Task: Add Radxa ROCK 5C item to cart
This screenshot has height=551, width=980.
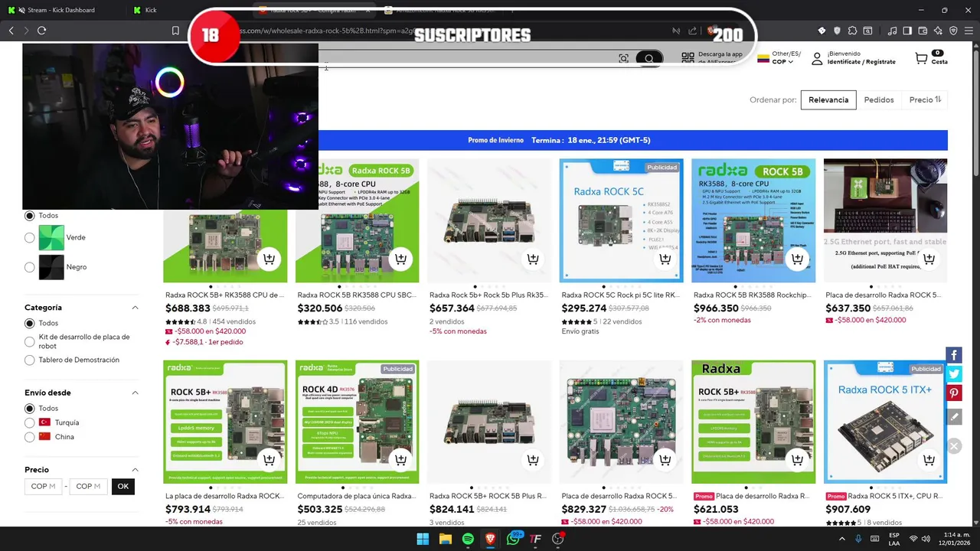Action: click(665, 259)
